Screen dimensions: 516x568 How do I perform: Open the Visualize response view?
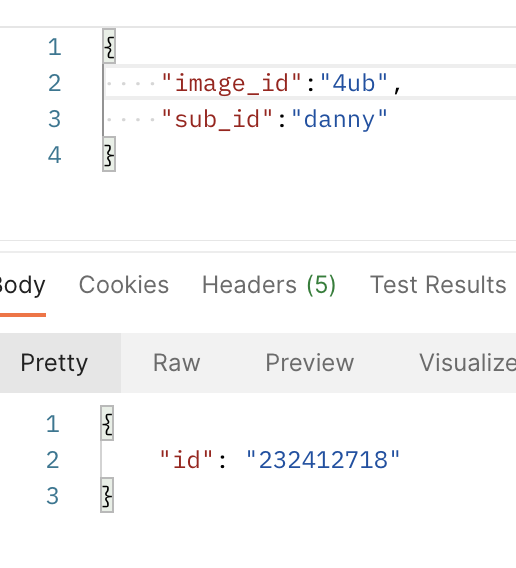pyautogui.click(x=467, y=363)
